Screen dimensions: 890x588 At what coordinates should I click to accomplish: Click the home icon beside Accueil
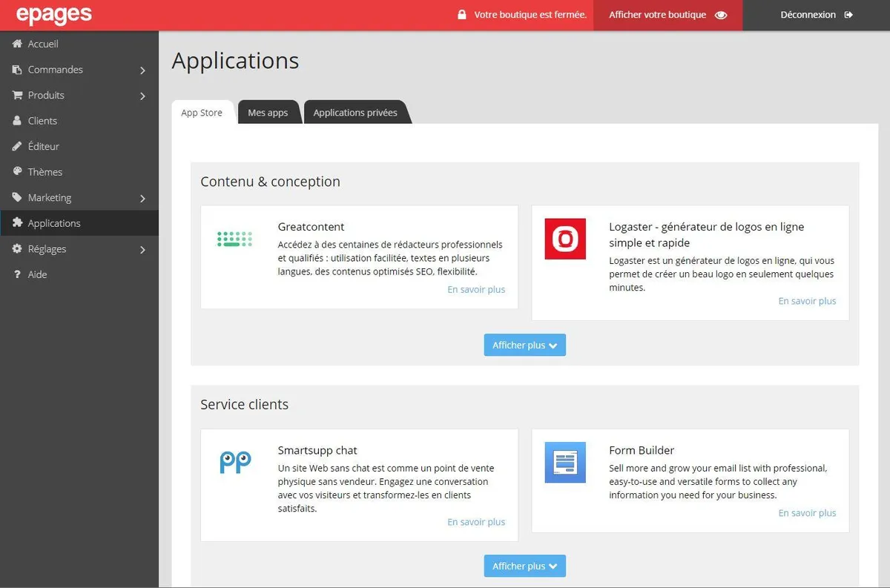(x=17, y=44)
